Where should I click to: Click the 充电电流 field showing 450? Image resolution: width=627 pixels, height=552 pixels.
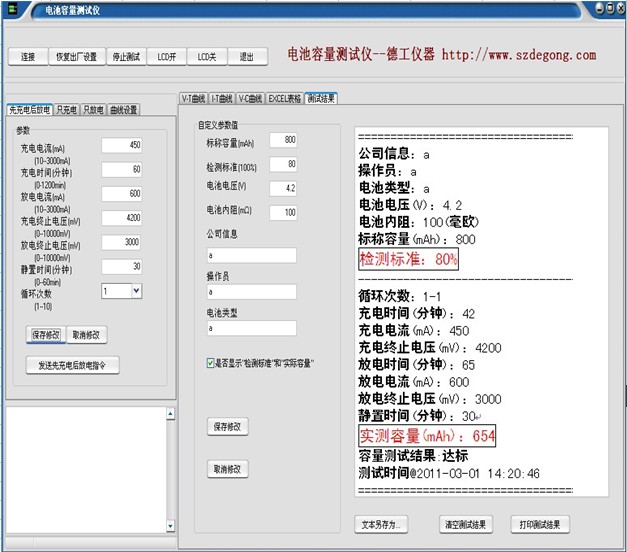pos(122,145)
